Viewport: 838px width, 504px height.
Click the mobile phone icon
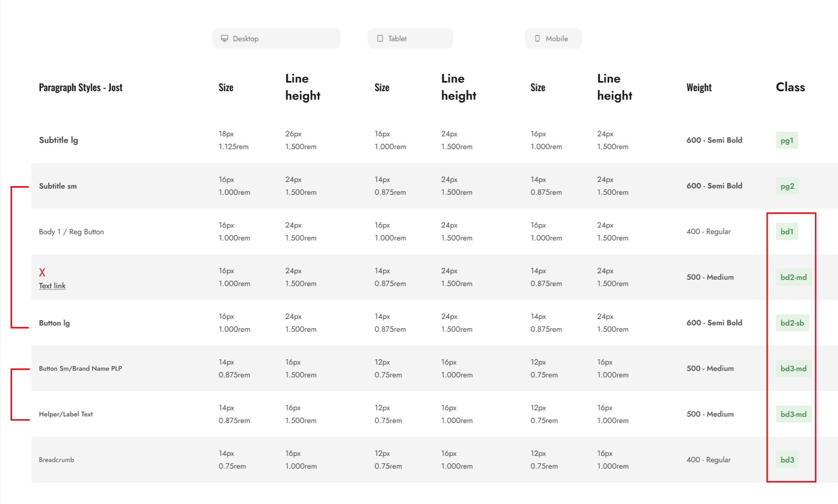click(x=537, y=39)
